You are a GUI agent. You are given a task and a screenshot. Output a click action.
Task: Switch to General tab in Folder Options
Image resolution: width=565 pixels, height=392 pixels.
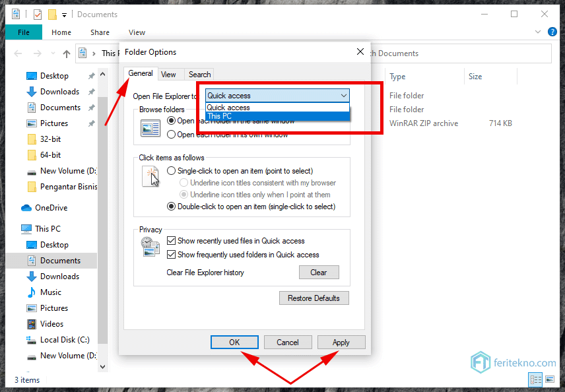pyautogui.click(x=141, y=73)
